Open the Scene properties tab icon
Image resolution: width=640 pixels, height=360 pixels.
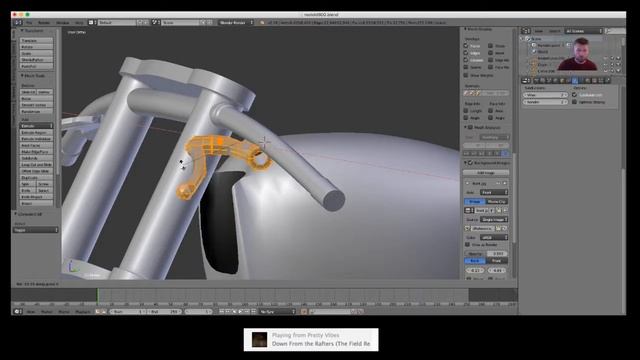pos(548,80)
